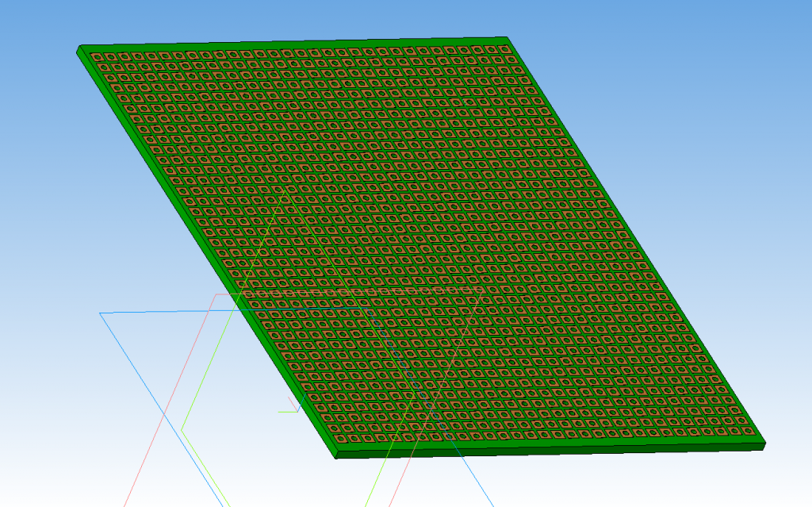
Task: Select the green perforated board model
Action: (x=420, y=247)
